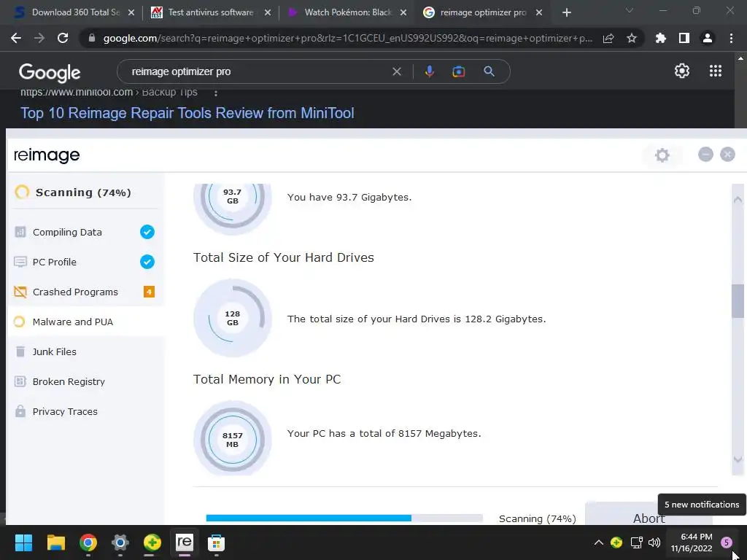Open Microsoft Store from the taskbar

pyautogui.click(x=216, y=542)
